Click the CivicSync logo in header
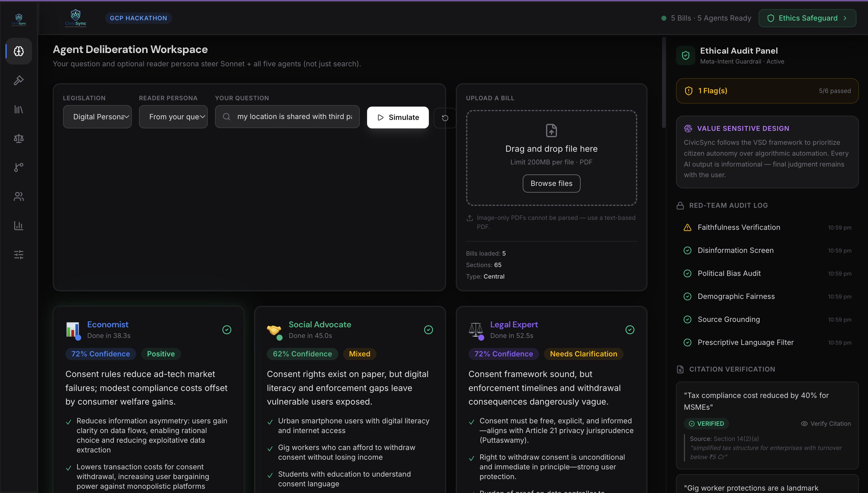The height and width of the screenshot is (493, 868). click(x=75, y=18)
